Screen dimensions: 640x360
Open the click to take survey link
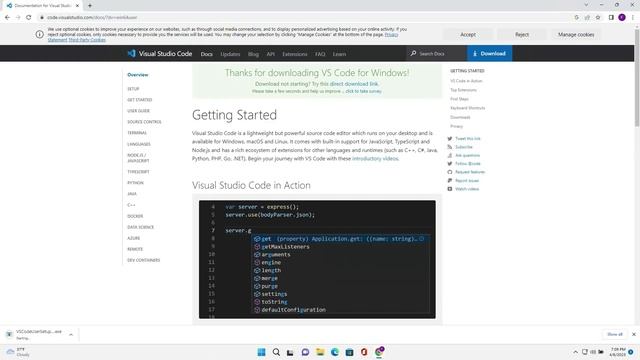(x=364, y=91)
